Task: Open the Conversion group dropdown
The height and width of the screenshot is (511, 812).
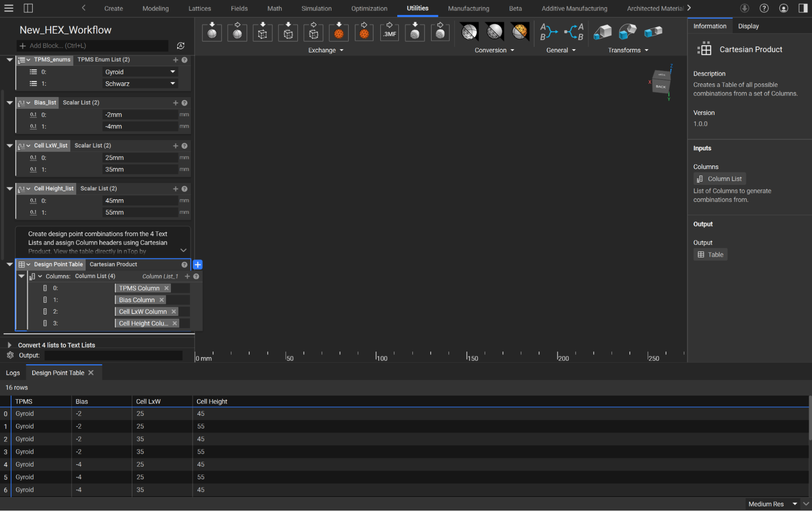Action: tap(494, 50)
